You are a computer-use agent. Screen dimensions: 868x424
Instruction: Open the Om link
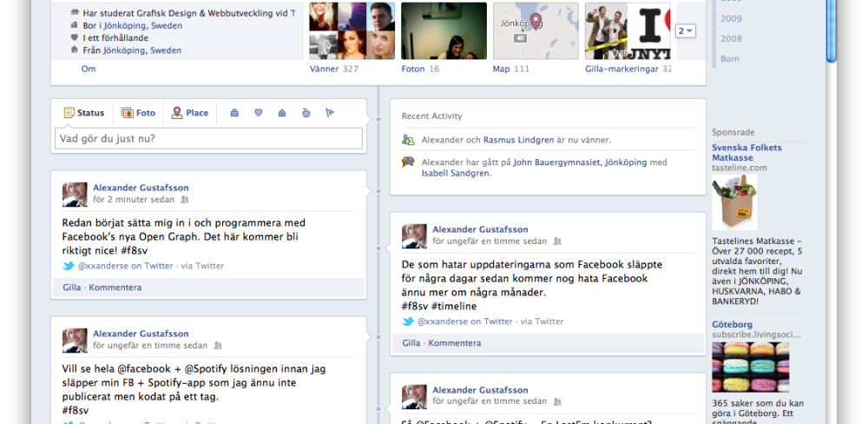89,69
